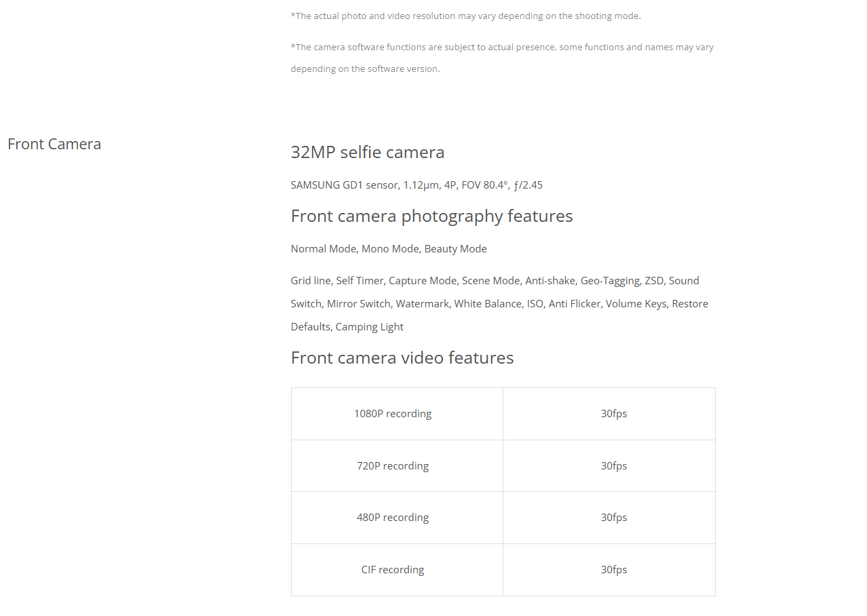The width and height of the screenshot is (867, 616).
Task: Click the 480P recording table cell
Action: tap(393, 517)
